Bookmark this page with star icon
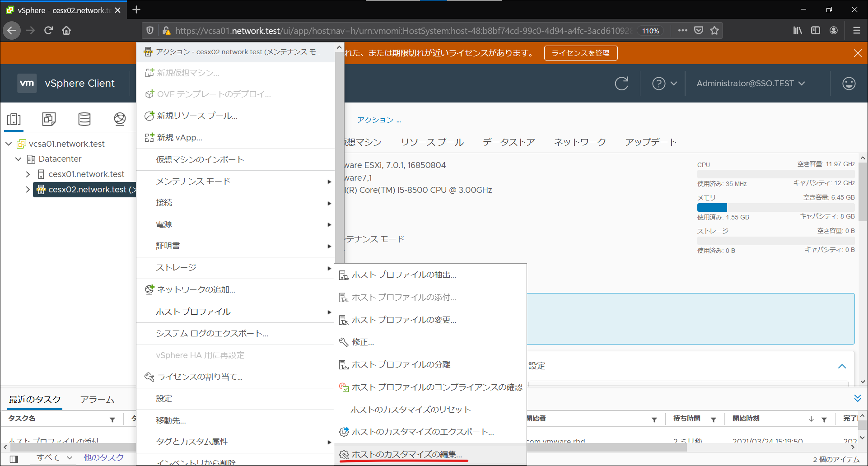Image resolution: width=868 pixels, height=466 pixels. click(714, 30)
